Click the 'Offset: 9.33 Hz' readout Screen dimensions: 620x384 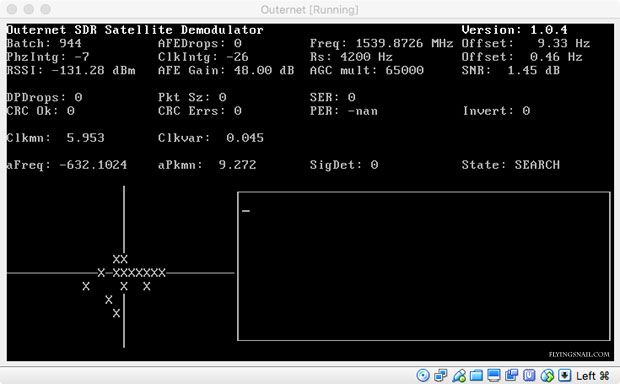[526, 44]
